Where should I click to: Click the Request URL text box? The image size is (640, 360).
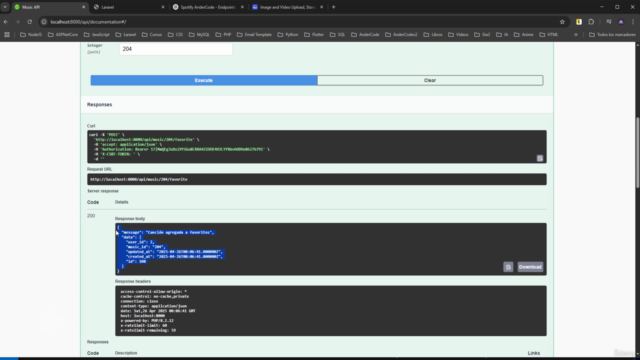click(x=317, y=179)
